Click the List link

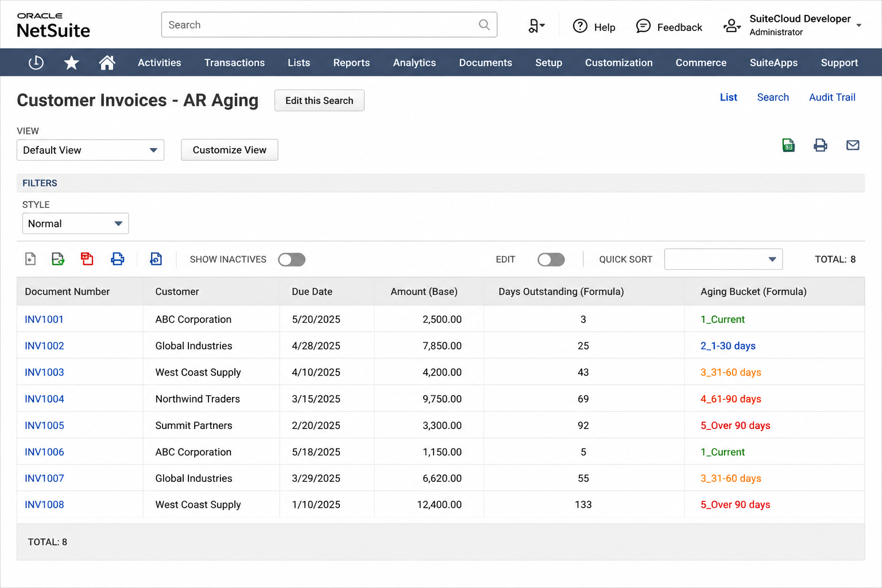click(x=729, y=97)
